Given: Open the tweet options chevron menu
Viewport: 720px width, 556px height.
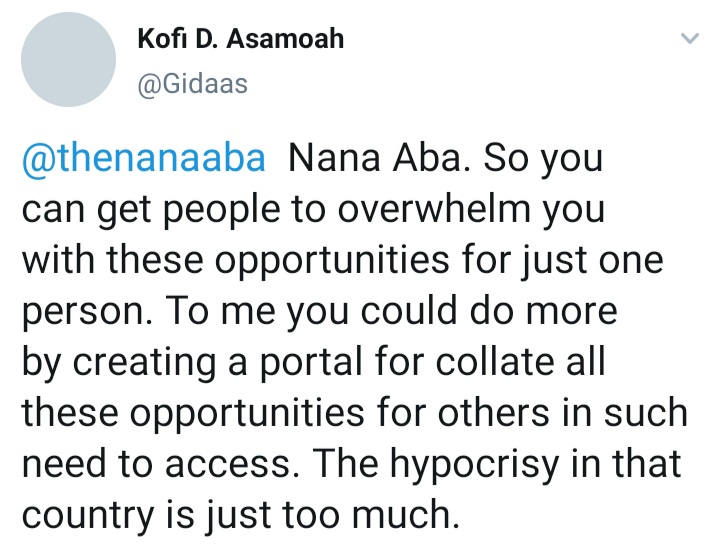Looking at the screenshot, I should point(690,38).
